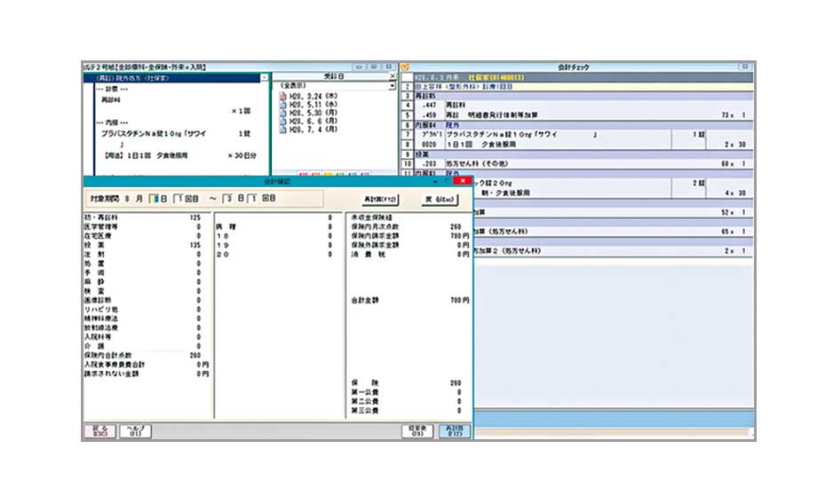The height and width of the screenshot is (504, 817).
Task: Close the 受診日 panel with X
Action: [393, 76]
